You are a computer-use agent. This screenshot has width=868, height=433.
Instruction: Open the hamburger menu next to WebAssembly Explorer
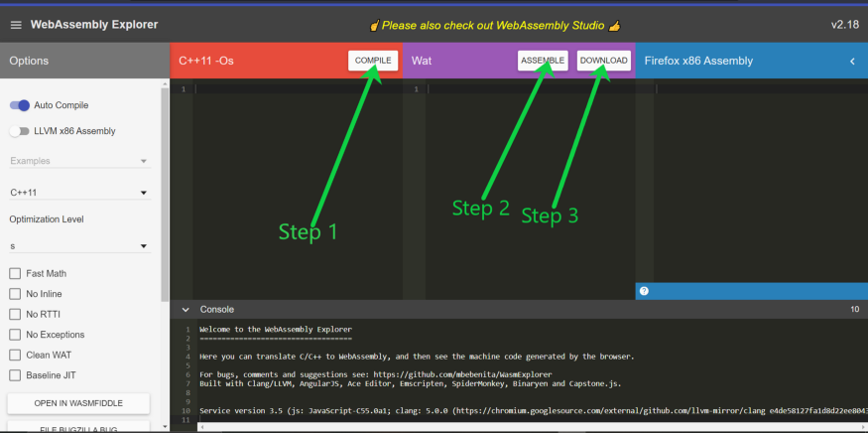pos(16,25)
